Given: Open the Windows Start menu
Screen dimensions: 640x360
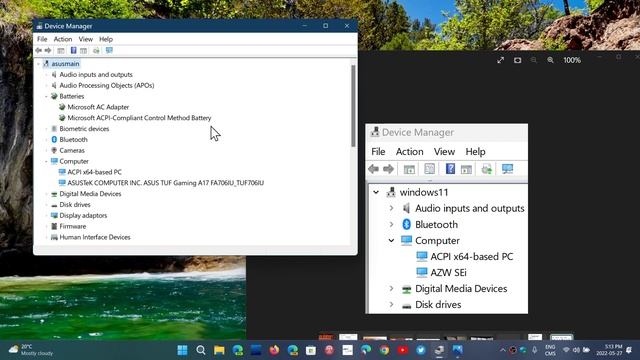Looking at the screenshot, I should coord(182,350).
